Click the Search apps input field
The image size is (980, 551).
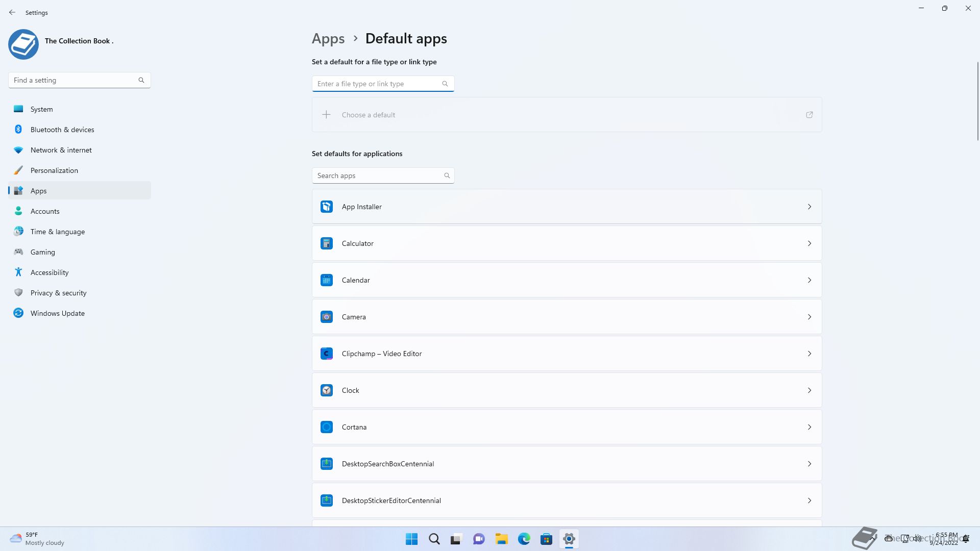point(377,176)
